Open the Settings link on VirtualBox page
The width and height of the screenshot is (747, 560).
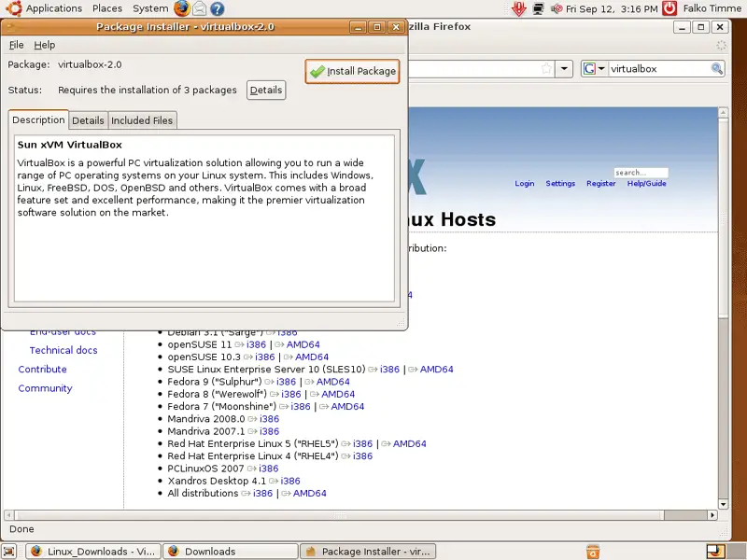(560, 183)
